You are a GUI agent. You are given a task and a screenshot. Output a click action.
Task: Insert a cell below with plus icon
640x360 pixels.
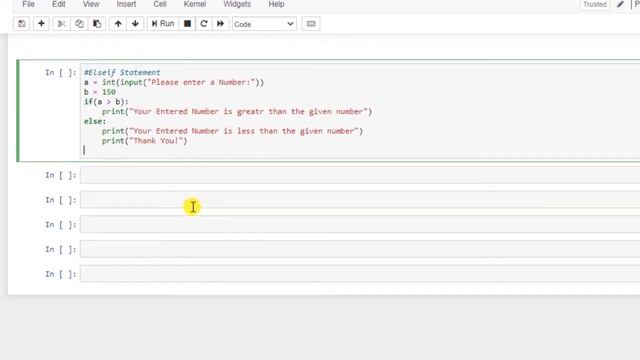41,24
